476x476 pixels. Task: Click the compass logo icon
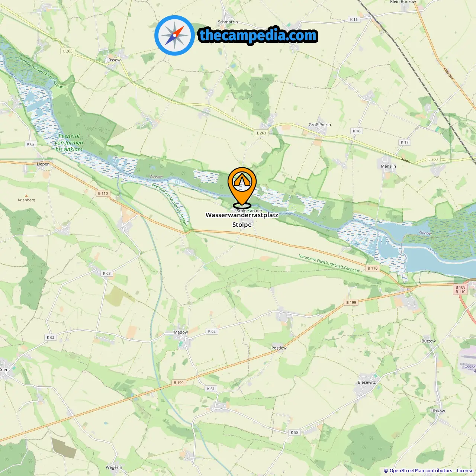[174, 35]
